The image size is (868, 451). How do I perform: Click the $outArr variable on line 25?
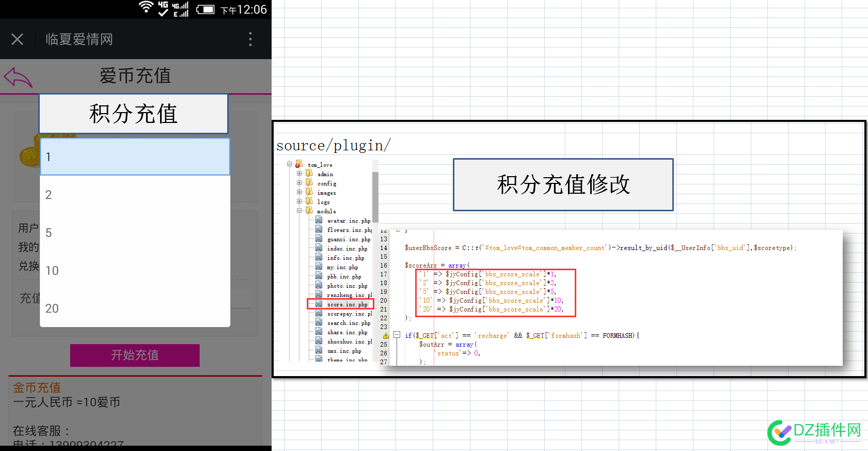(x=432, y=345)
